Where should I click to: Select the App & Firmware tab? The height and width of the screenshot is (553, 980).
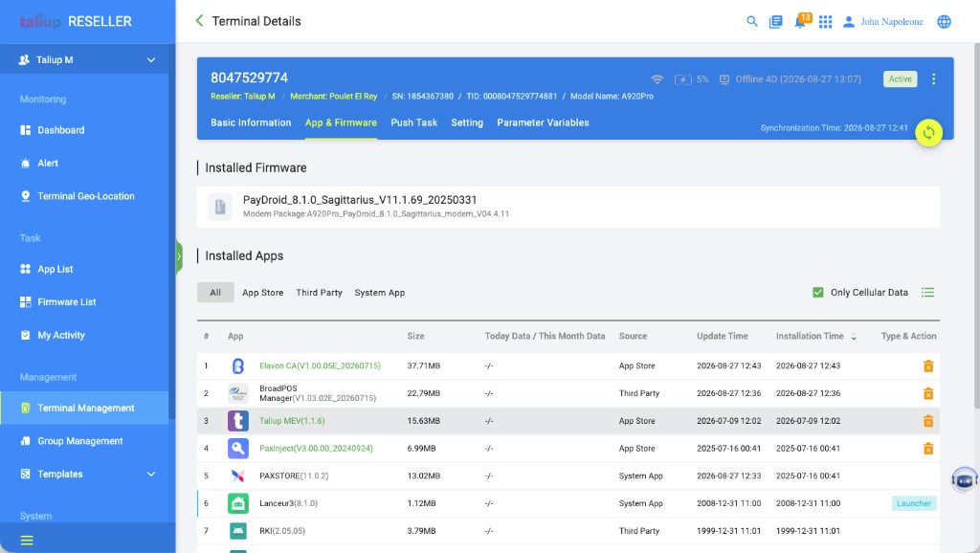click(x=341, y=122)
